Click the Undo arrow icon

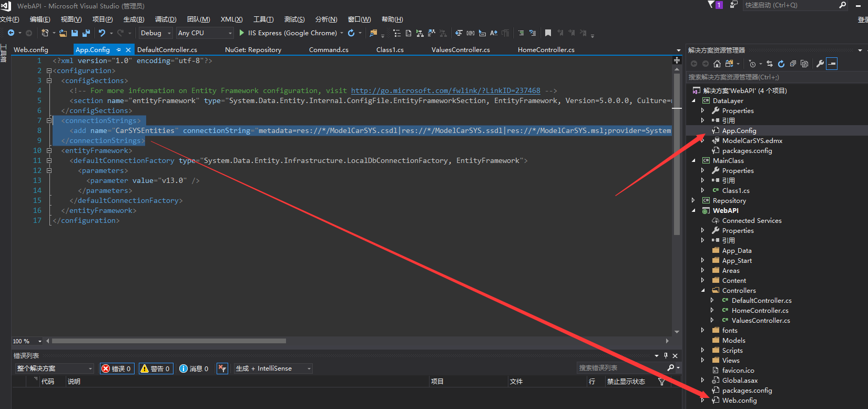(x=102, y=33)
